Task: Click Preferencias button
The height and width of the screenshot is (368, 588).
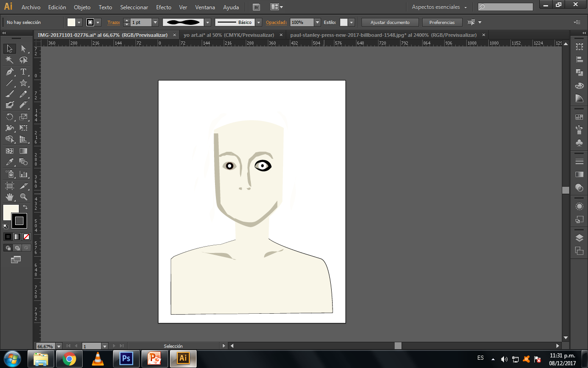Action: click(442, 22)
